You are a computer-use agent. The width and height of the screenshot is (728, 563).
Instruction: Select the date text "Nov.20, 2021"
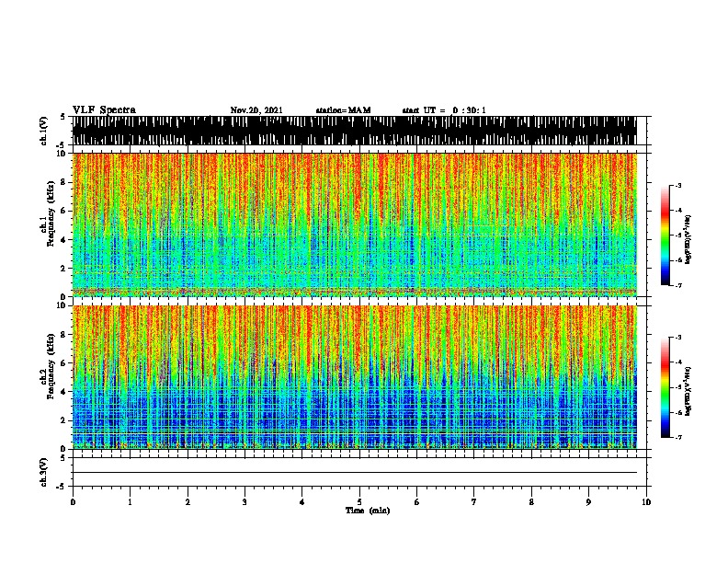(x=256, y=110)
